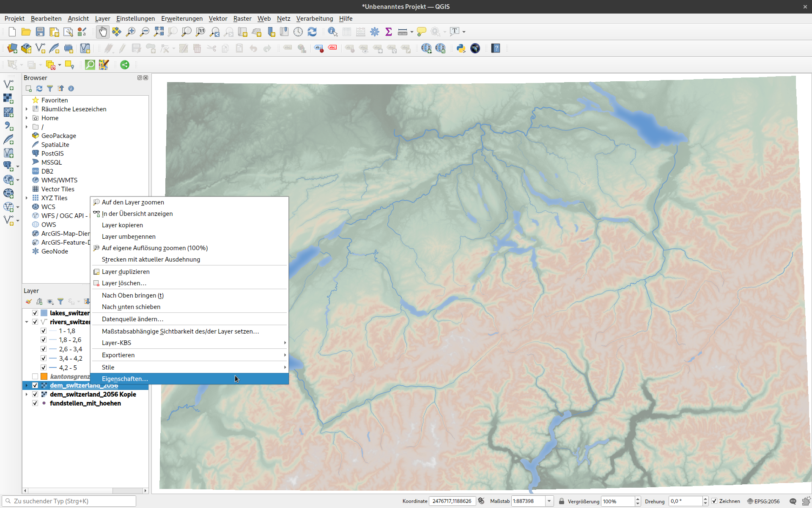The image size is (812, 508).
Task: Click the Statistical Summary sigma icon
Action: (389, 32)
